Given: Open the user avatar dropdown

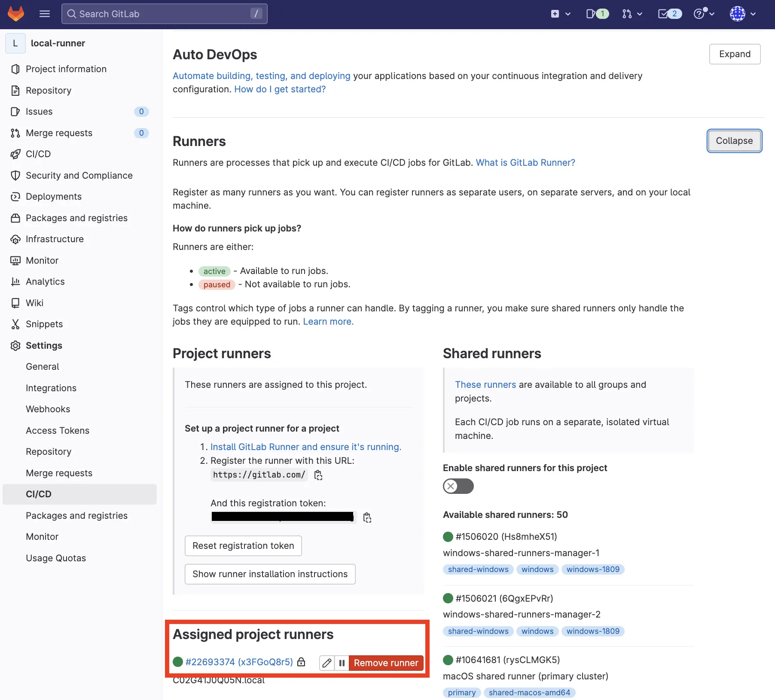Looking at the screenshot, I should (742, 14).
